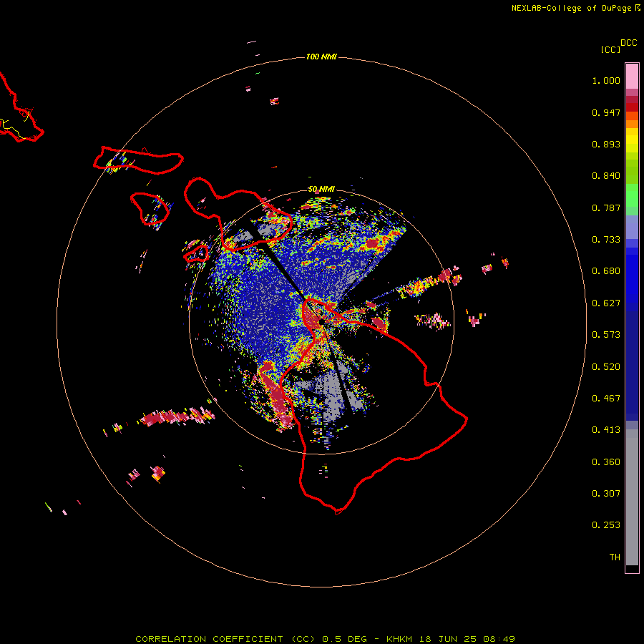This screenshot has height=644, width=644.
Task: Click the 0.680 scale value
Action: (606, 271)
